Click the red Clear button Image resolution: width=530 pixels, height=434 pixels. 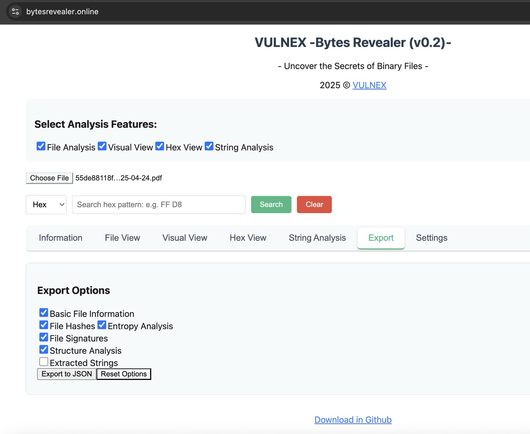coord(314,204)
